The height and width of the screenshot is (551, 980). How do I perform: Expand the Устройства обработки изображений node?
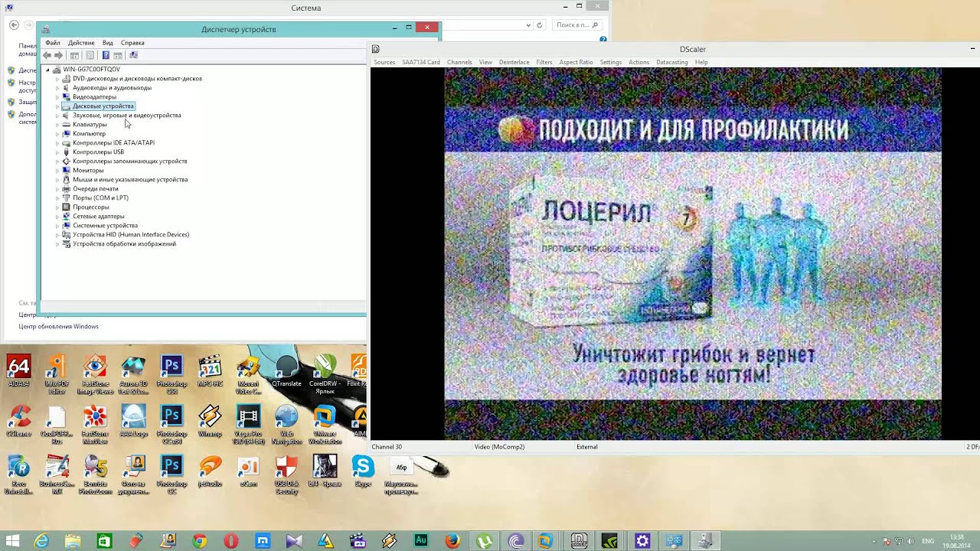pyautogui.click(x=57, y=244)
